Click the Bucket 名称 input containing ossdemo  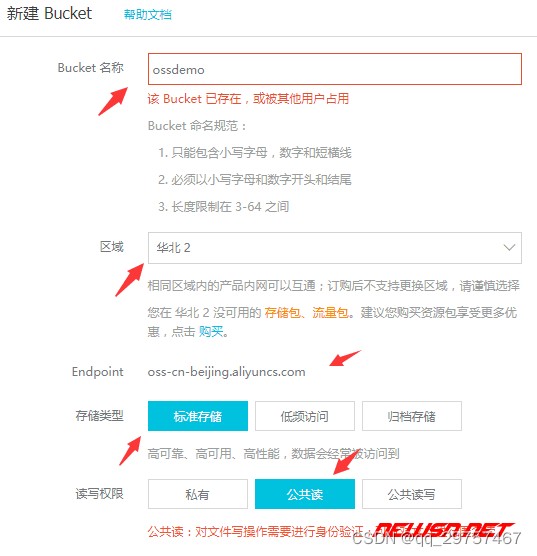pos(334,69)
